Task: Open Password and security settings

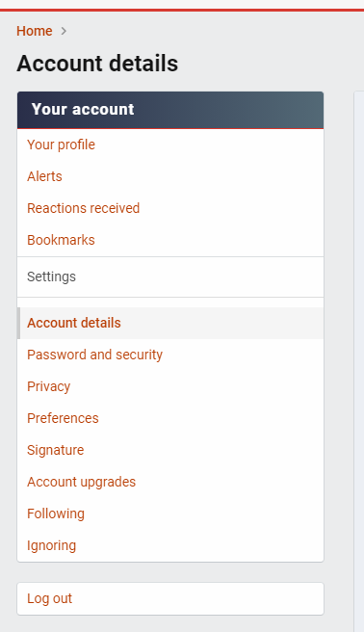Action: pyautogui.click(x=95, y=355)
